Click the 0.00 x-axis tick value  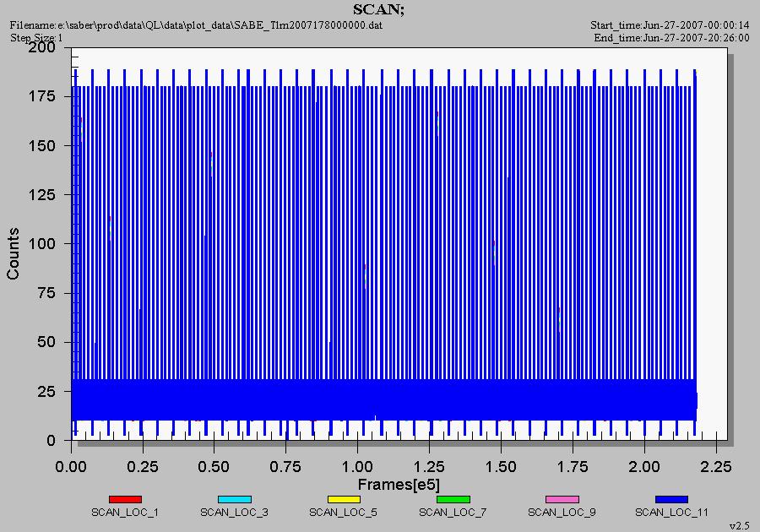pos(71,467)
